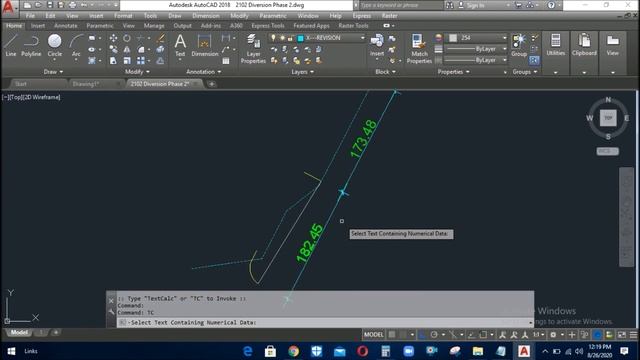Click the MODEL space button in status bar
The height and width of the screenshot is (360, 640).
(373, 335)
